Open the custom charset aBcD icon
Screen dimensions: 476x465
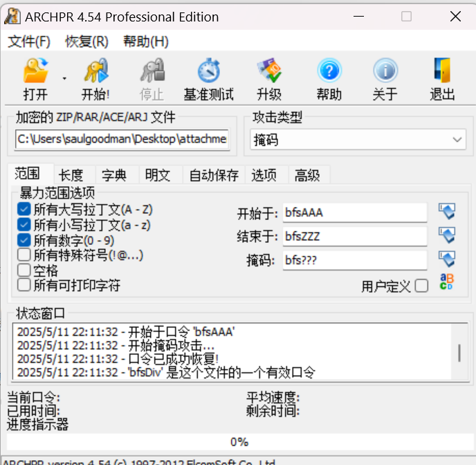click(446, 282)
